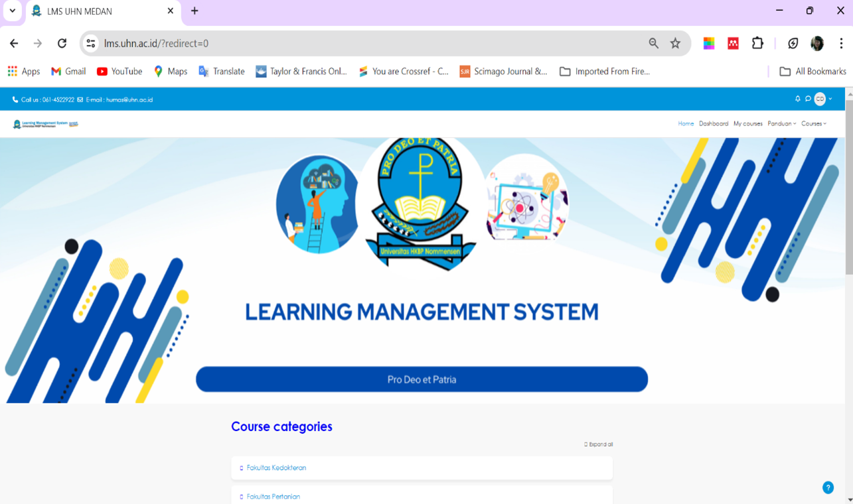Image resolution: width=853 pixels, height=504 pixels.
Task: Go to the Home menu item
Action: click(x=686, y=123)
